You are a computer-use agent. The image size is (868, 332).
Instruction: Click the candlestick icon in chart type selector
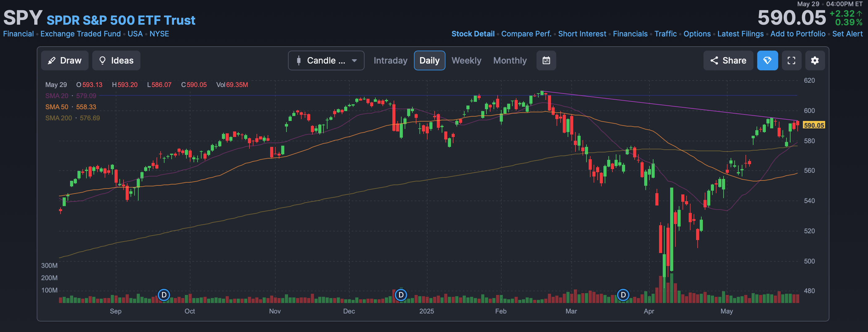coord(298,60)
